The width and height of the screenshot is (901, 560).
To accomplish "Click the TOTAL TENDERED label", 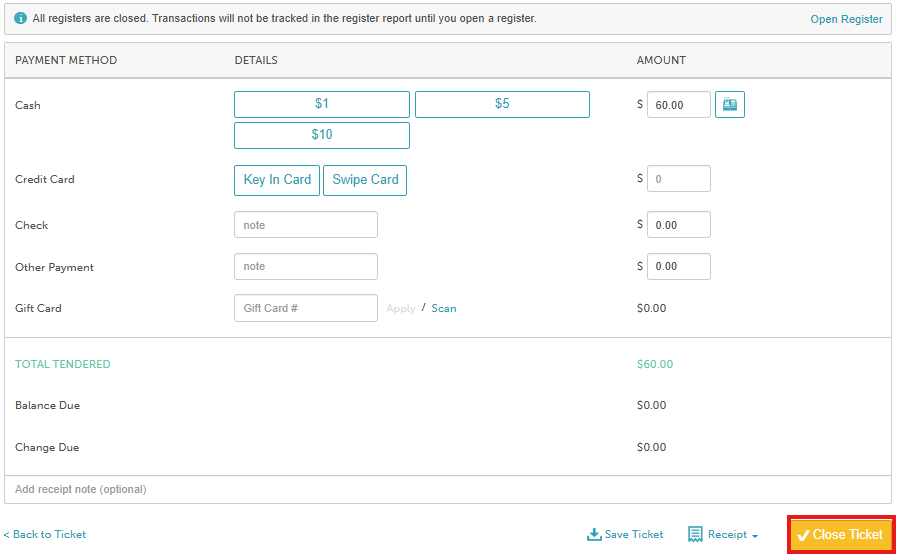I will click(63, 364).
